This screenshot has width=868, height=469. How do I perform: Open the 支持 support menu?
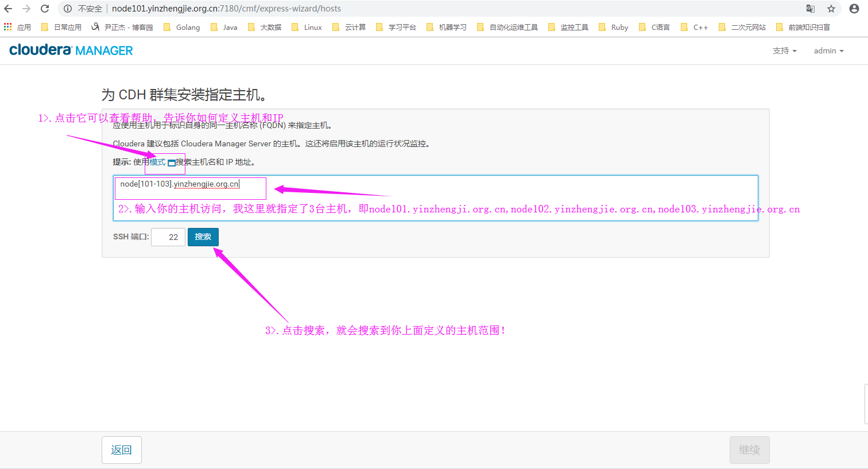[x=784, y=51]
